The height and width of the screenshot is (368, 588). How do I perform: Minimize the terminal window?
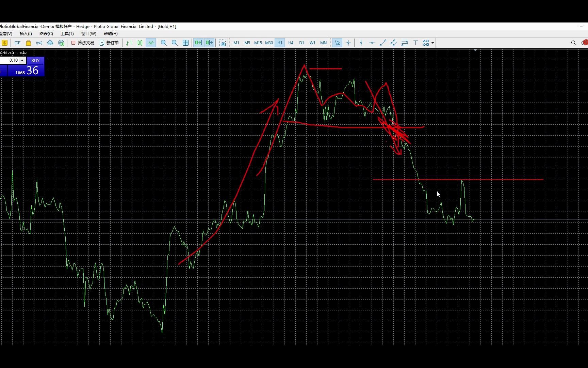click(x=581, y=26)
